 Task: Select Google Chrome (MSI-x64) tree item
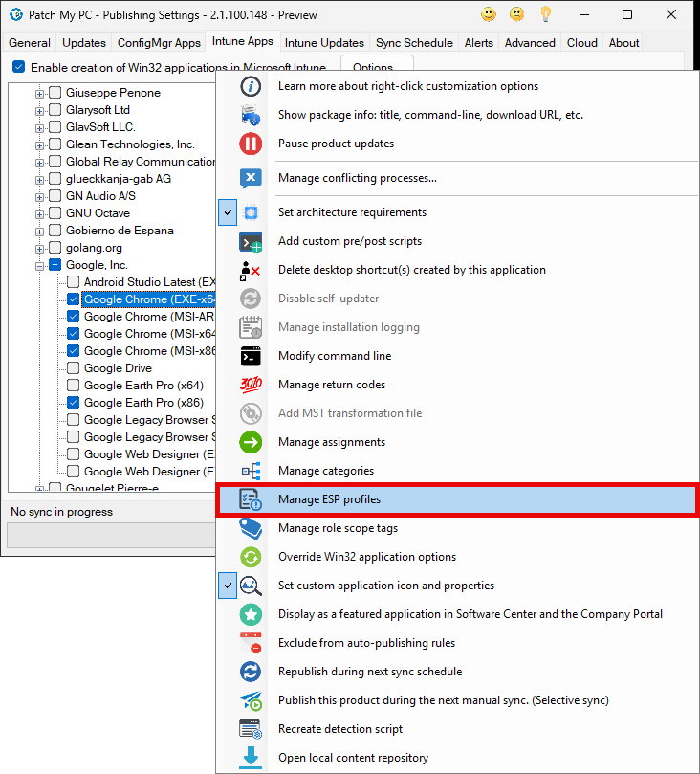(x=149, y=334)
